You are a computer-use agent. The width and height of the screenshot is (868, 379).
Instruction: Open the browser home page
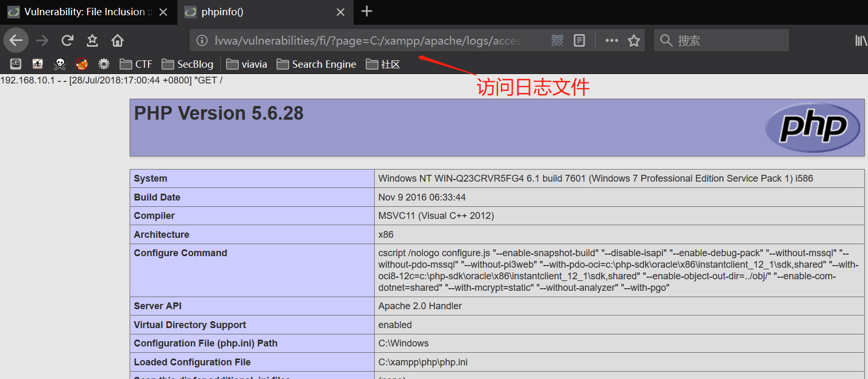[x=118, y=40]
